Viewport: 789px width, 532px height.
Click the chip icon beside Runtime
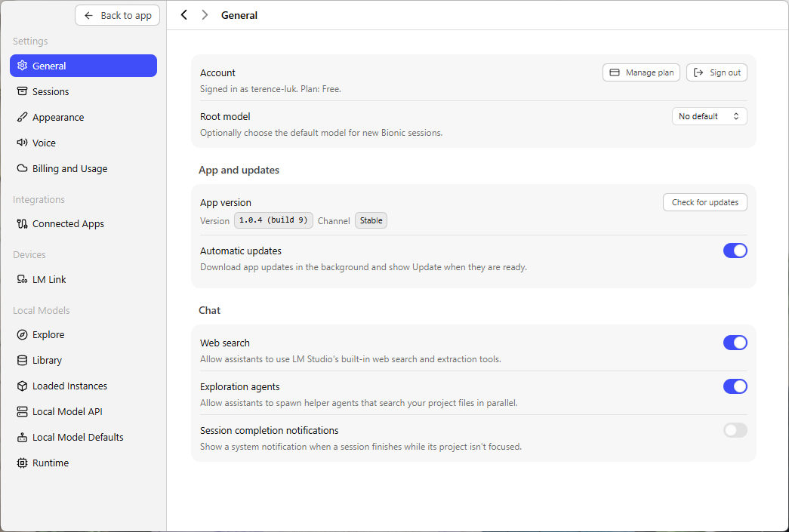[22, 463]
